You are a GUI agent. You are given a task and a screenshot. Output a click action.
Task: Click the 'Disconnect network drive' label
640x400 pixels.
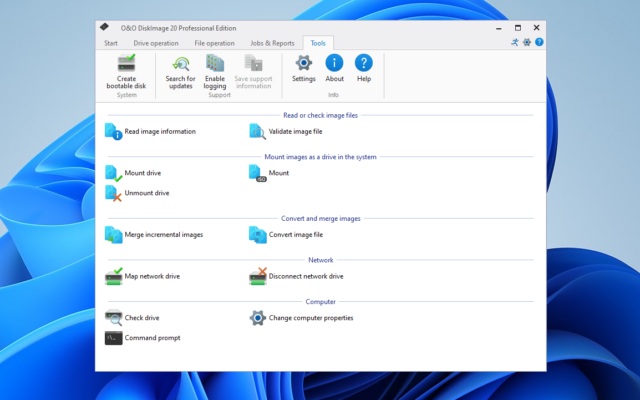point(306,276)
